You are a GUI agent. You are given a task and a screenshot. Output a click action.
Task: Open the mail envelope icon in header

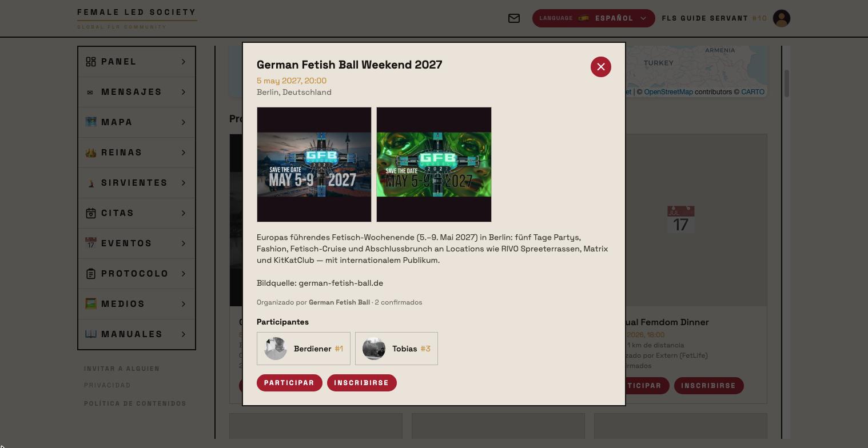coord(514,18)
